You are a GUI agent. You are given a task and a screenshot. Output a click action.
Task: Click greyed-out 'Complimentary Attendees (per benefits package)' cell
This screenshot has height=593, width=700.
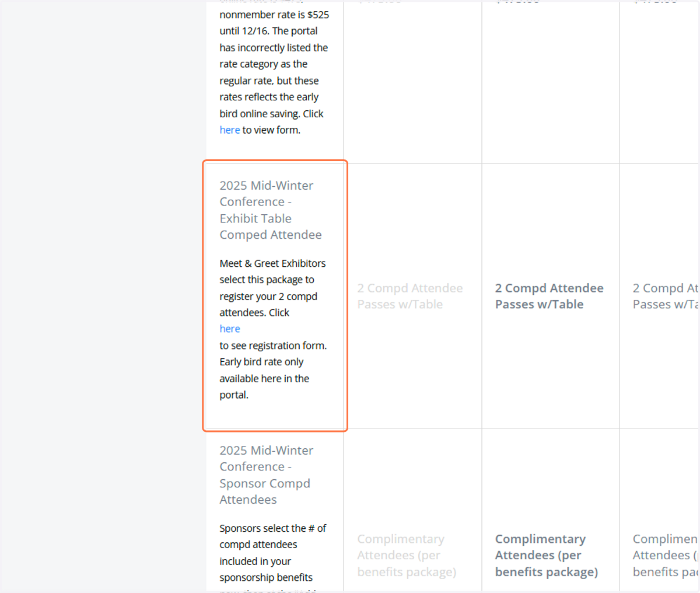click(x=407, y=555)
